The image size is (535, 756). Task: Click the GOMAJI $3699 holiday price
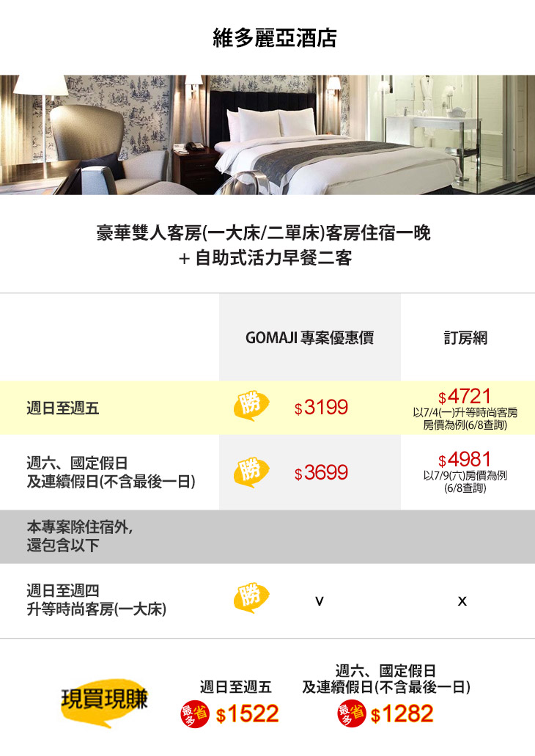click(321, 474)
